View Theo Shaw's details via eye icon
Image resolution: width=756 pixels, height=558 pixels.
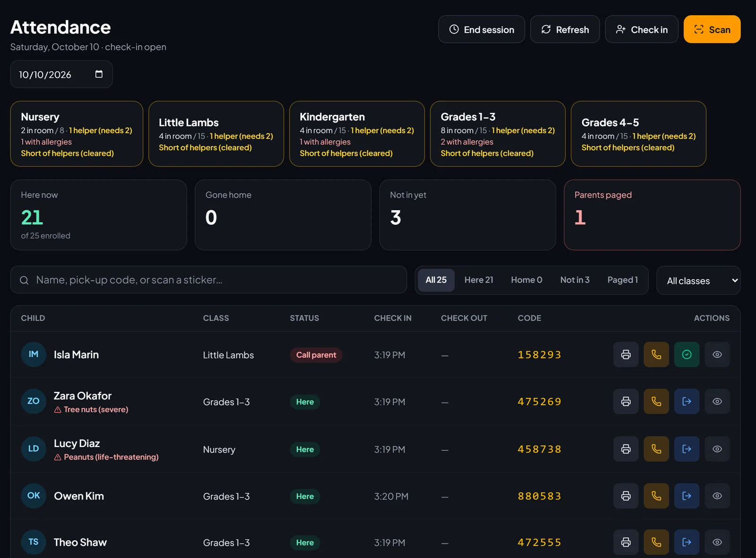click(717, 542)
